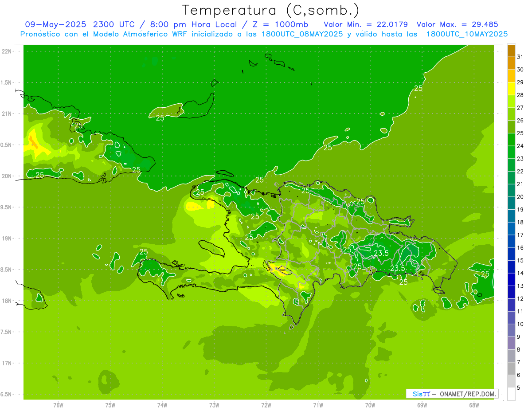
Task: Click the "Valor Min. = 22.0179" text
Action: pos(366,24)
